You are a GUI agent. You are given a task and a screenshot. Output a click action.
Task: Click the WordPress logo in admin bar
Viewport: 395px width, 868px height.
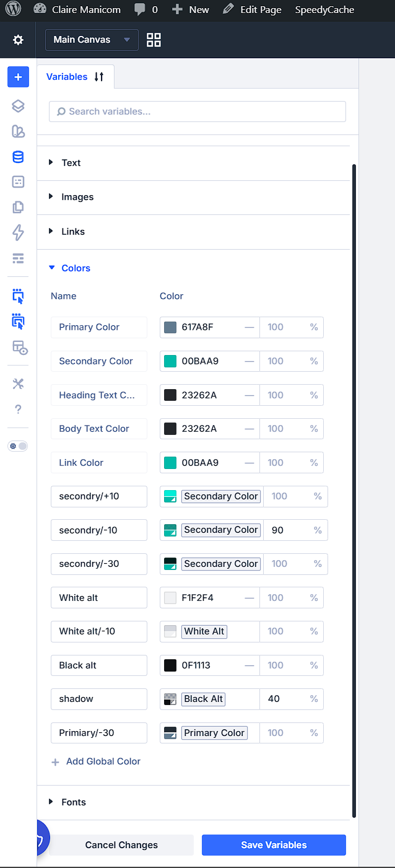(x=13, y=9)
